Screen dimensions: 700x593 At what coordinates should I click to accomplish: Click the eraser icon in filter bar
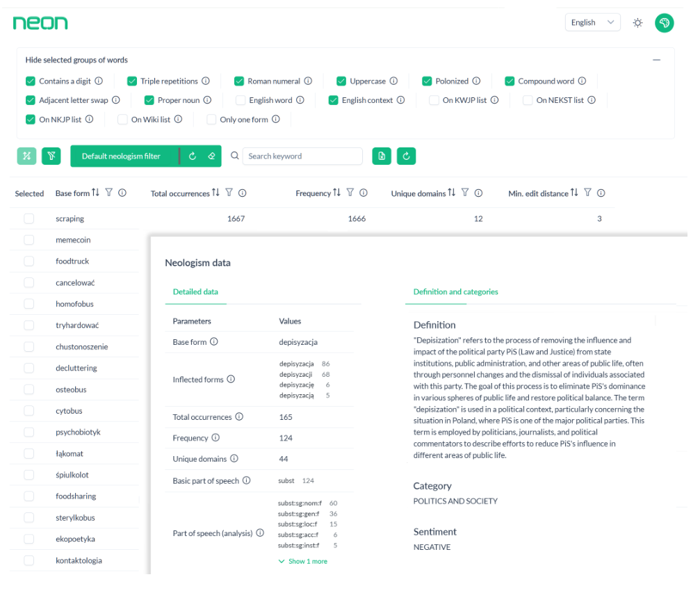pos(211,156)
